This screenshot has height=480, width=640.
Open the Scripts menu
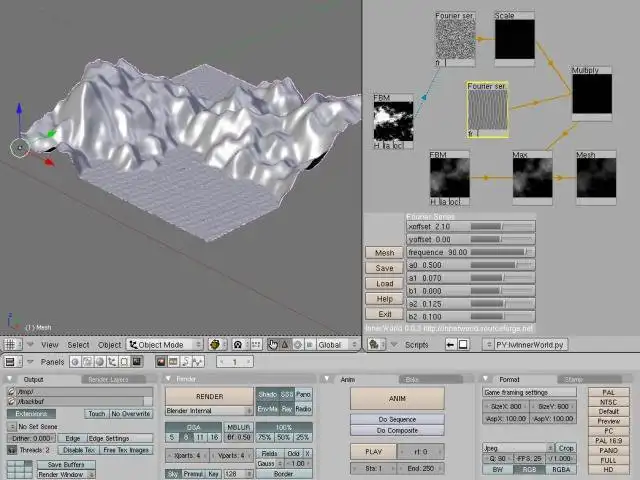[416, 345]
